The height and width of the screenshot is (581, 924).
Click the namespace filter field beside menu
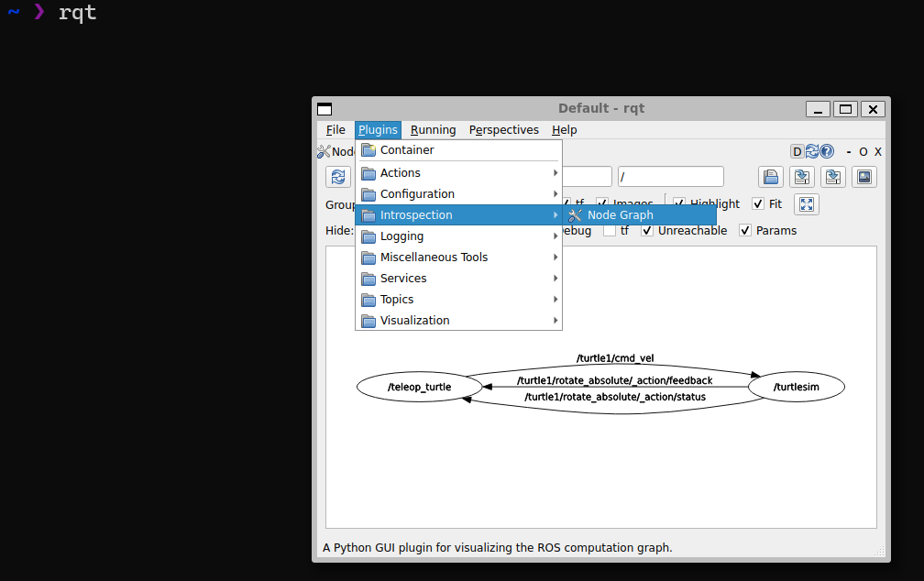pos(587,177)
